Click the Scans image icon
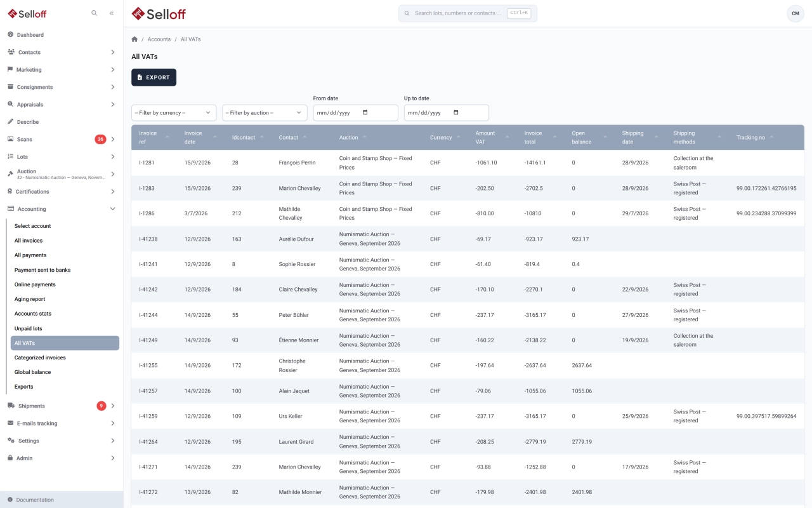 tap(10, 139)
